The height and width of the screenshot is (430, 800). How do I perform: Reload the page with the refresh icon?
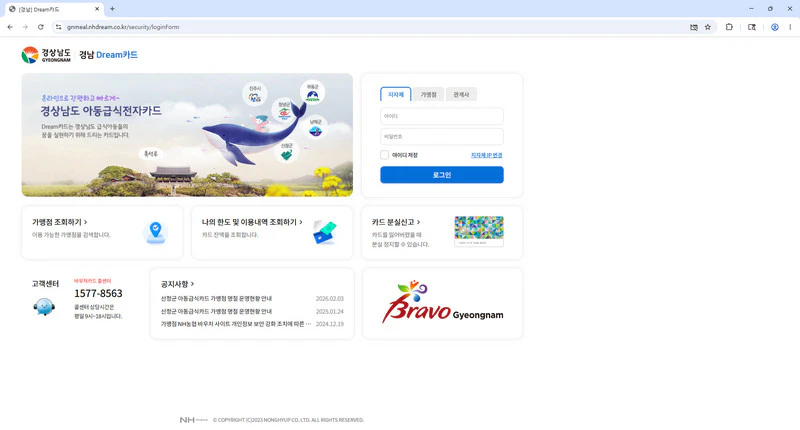coord(40,27)
